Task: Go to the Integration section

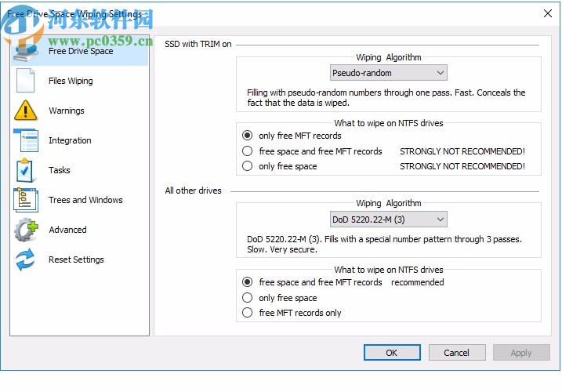Action: (x=80, y=140)
